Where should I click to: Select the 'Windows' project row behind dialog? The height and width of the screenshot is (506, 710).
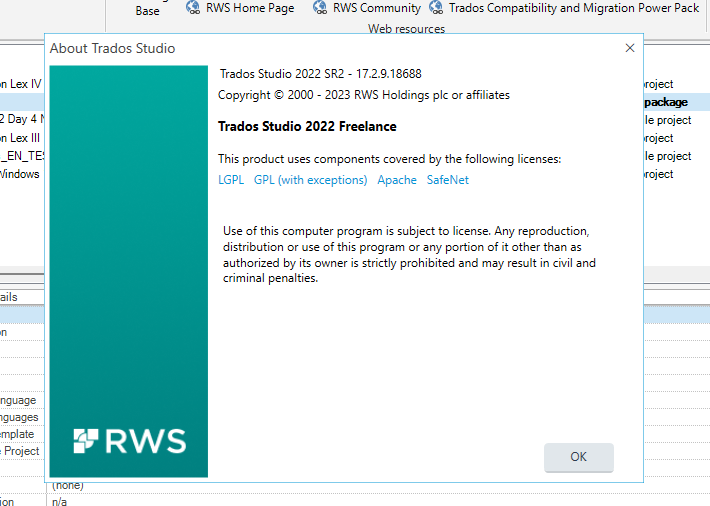(22, 174)
